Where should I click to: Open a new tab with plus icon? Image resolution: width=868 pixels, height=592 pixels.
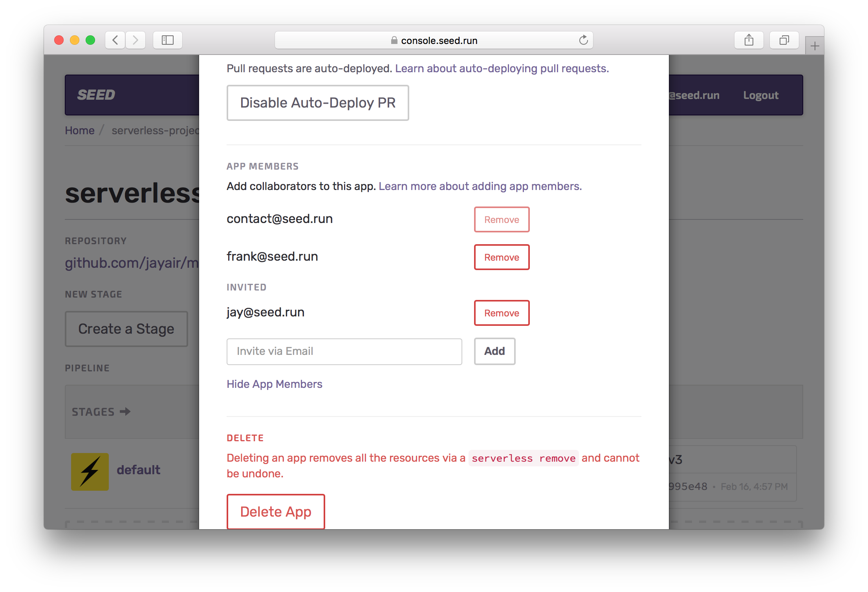(815, 46)
